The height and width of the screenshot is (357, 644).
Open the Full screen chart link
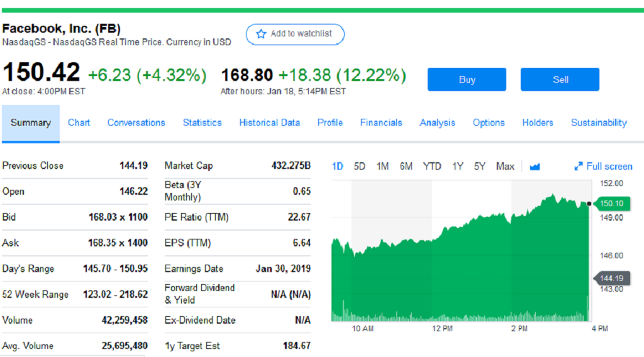[603, 166]
